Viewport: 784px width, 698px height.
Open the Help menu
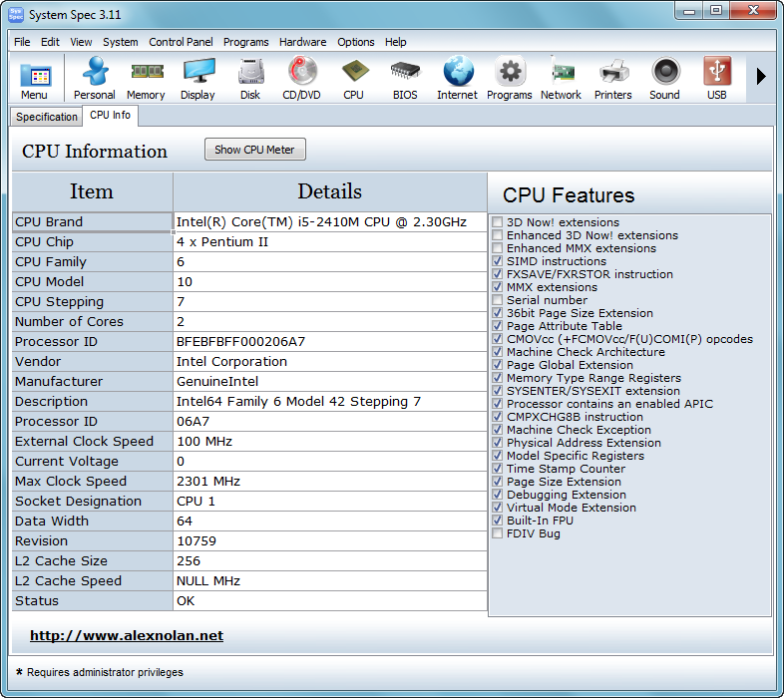[396, 42]
